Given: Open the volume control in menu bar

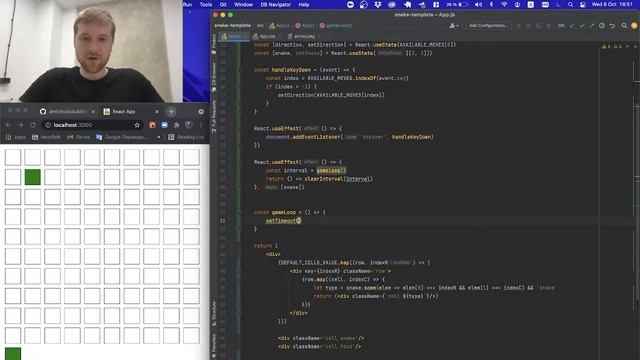Looking at the screenshot, I should coord(478,4).
